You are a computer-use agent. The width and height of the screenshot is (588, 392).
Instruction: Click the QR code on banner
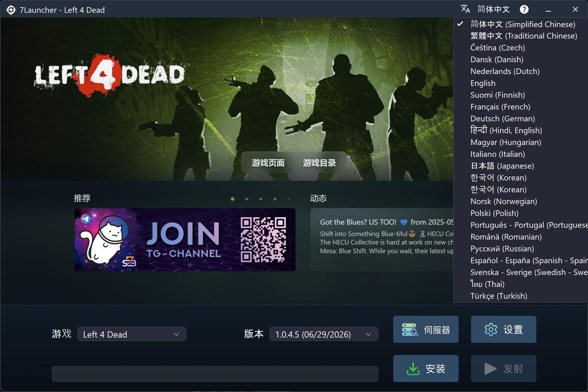[x=263, y=240]
